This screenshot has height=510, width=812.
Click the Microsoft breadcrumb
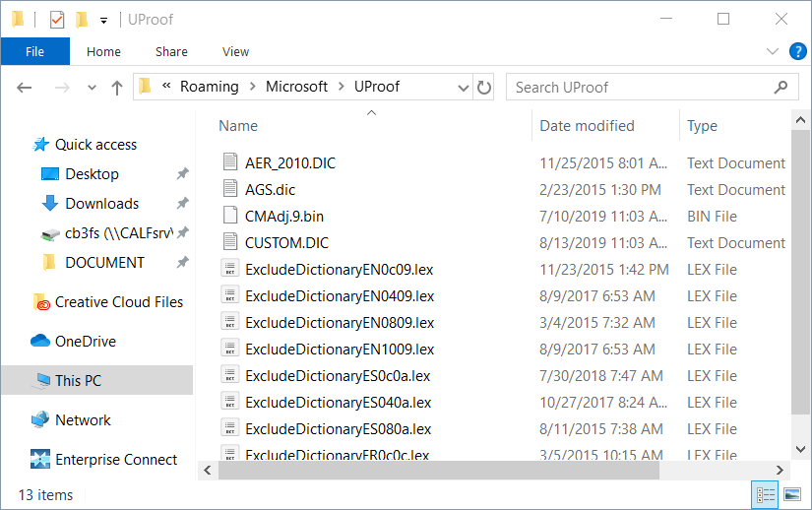click(296, 87)
